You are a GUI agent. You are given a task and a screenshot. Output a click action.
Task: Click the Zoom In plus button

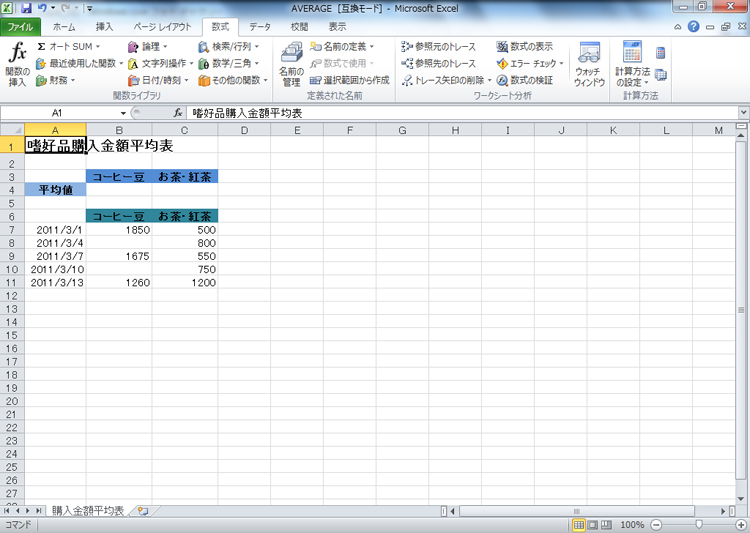740,525
